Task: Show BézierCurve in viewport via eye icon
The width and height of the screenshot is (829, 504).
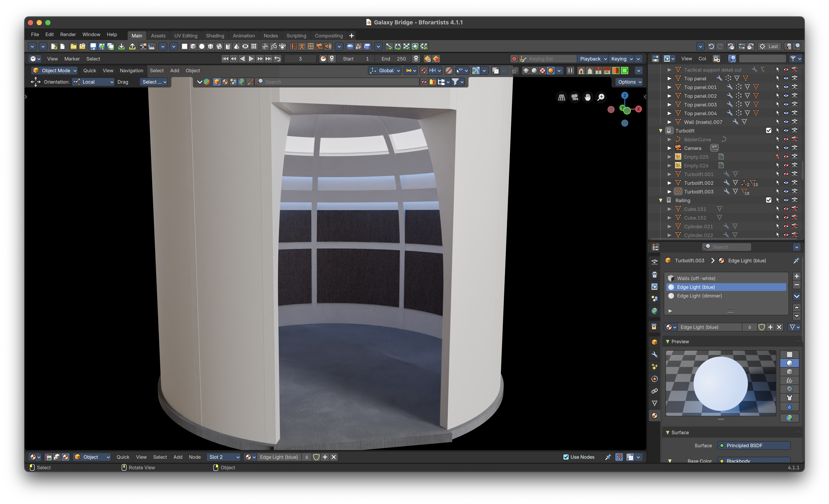Action: point(786,139)
